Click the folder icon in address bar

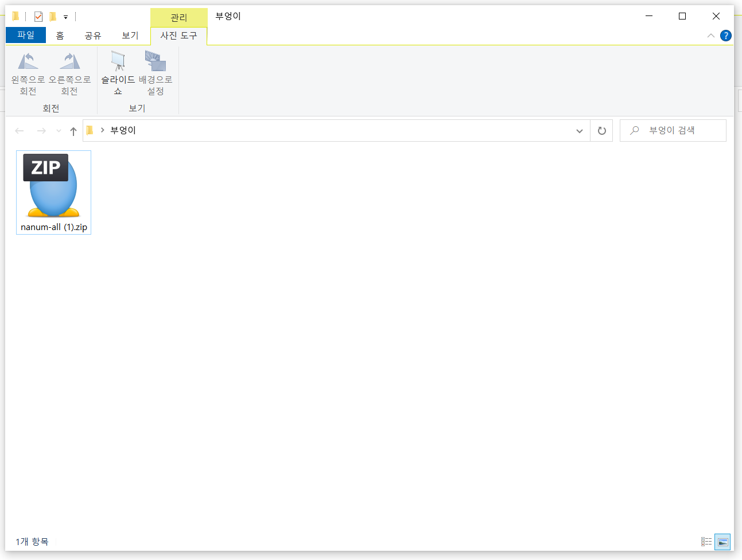pos(90,130)
